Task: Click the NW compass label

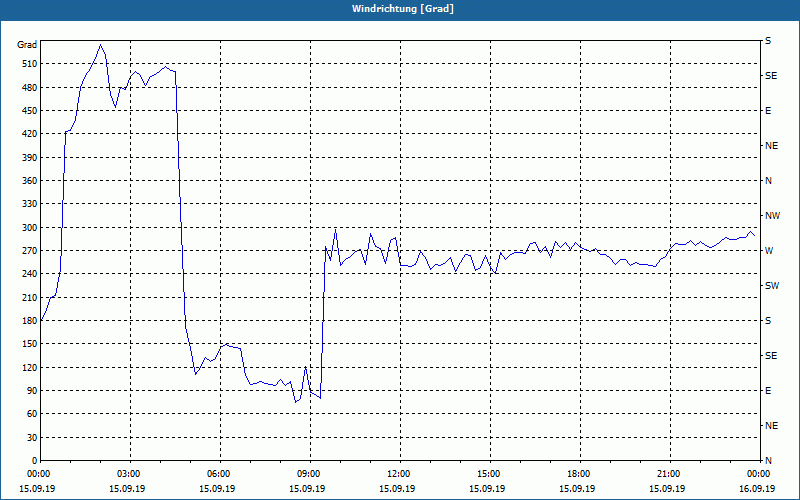Action: 772,216
